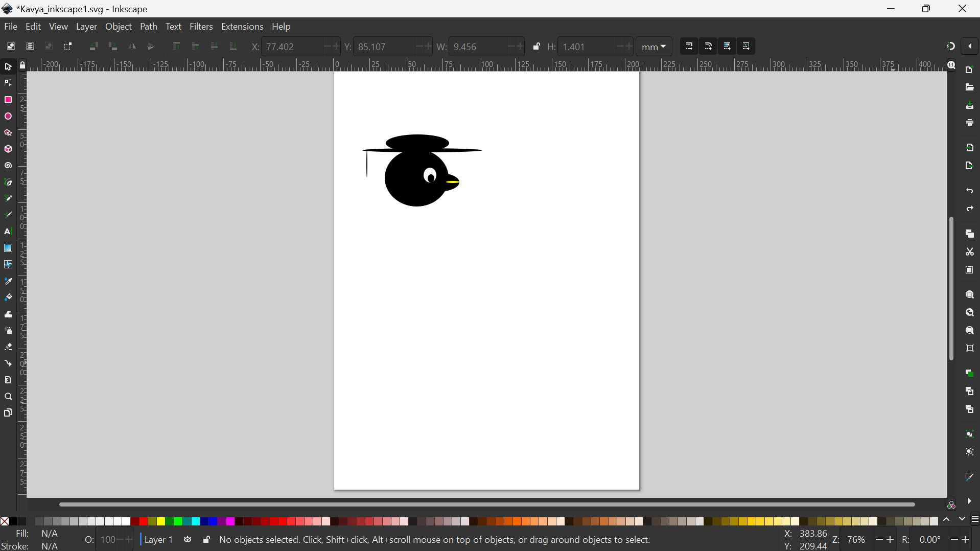980x551 pixels.
Task: Select the 3D box tool
Action: [8, 149]
